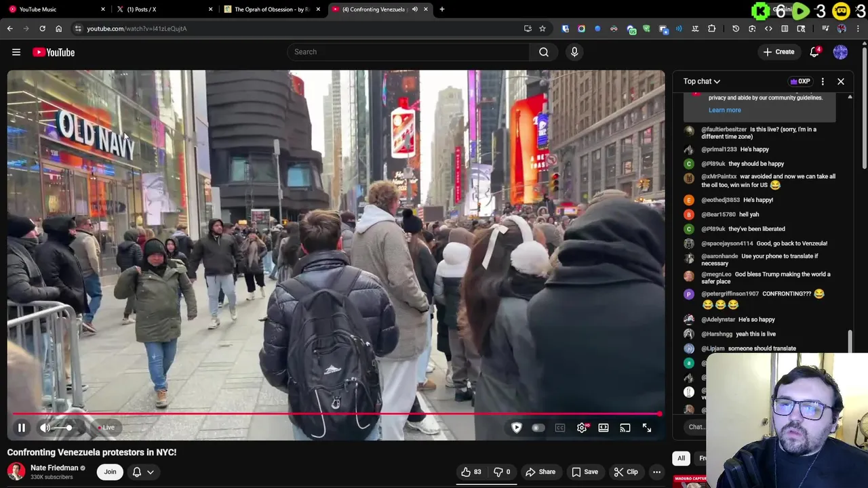Open the browser extensions puzzle icon
The image size is (868, 488).
click(x=711, y=28)
